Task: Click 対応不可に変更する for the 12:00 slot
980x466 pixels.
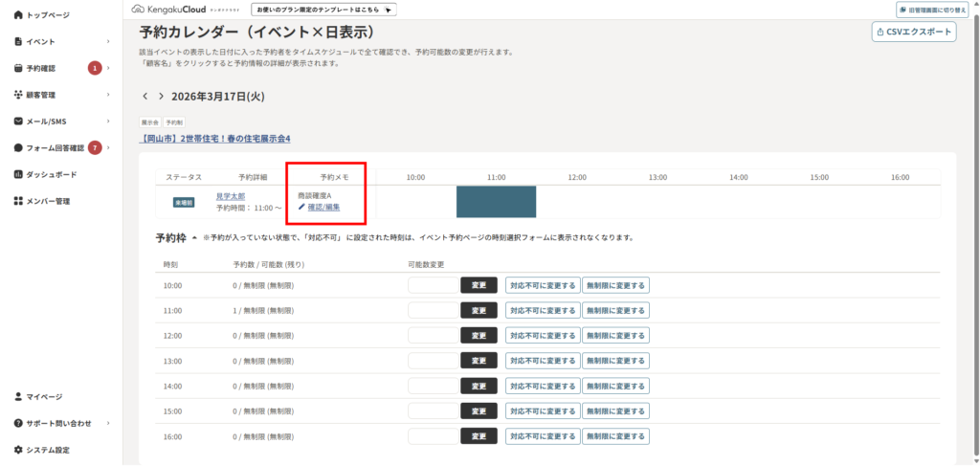Action: pos(543,335)
